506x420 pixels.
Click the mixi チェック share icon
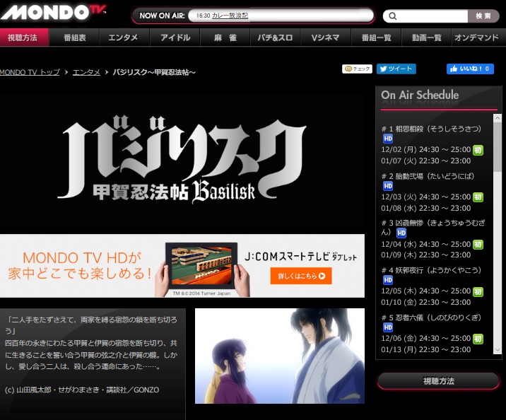pos(357,69)
